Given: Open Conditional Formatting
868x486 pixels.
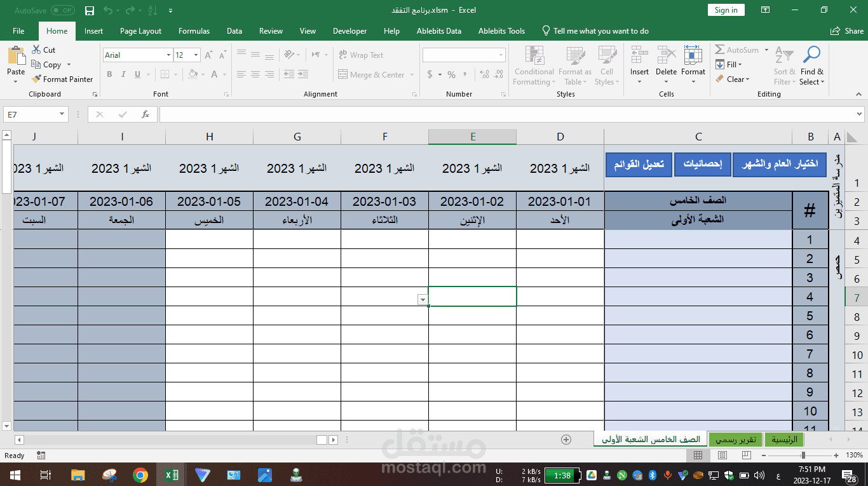Looking at the screenshot, I should [534, 65].
